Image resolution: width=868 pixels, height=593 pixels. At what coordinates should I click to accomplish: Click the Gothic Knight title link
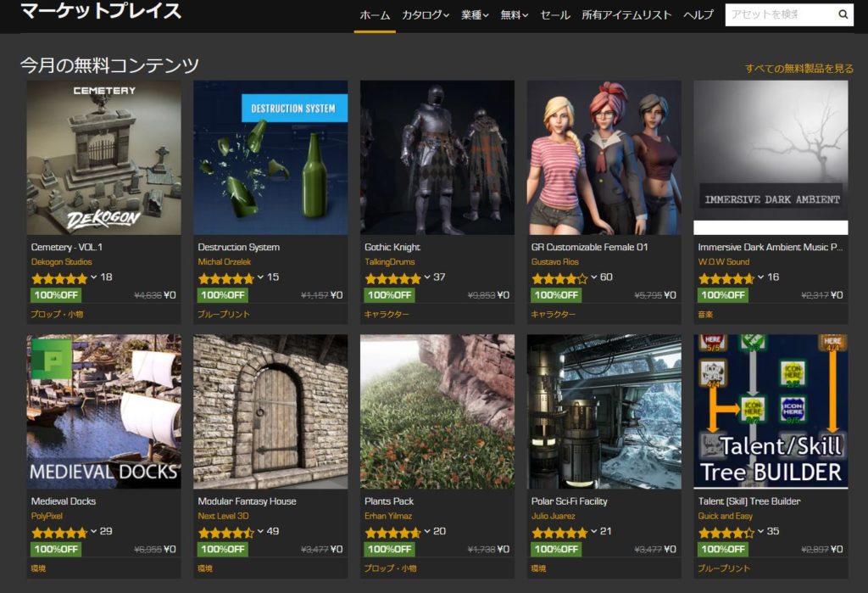[392, 247]
